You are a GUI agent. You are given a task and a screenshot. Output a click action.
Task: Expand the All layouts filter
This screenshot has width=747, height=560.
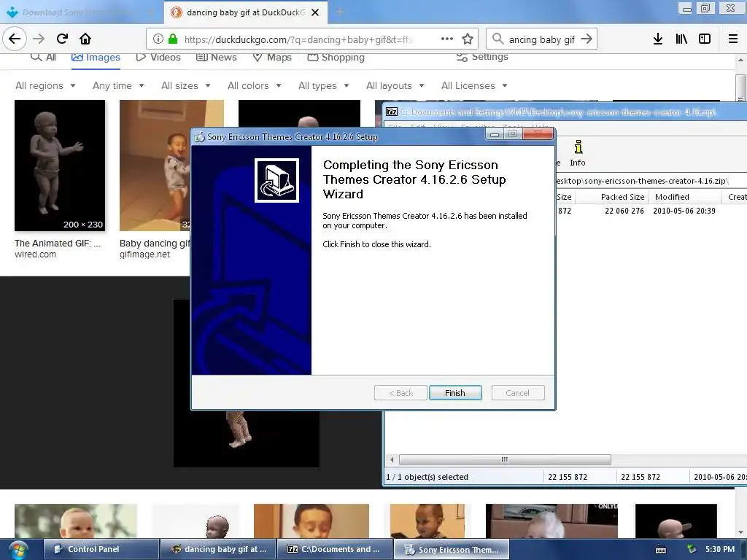click(395, 86)
